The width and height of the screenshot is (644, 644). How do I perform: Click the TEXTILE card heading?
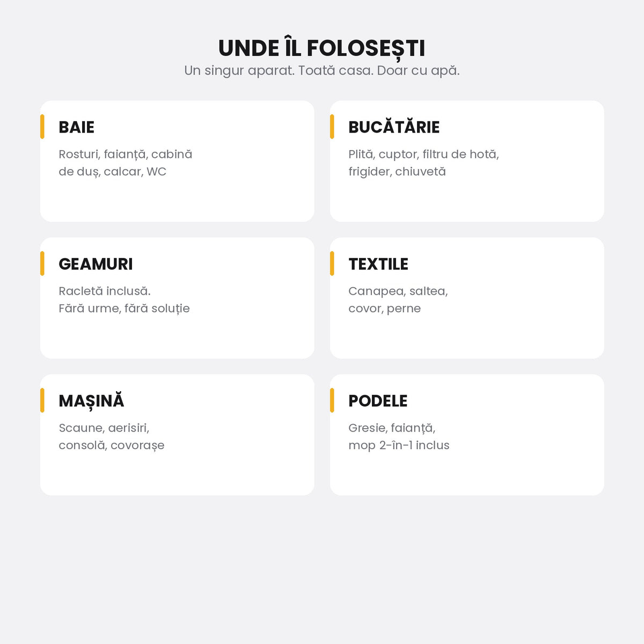coord(378,264)
